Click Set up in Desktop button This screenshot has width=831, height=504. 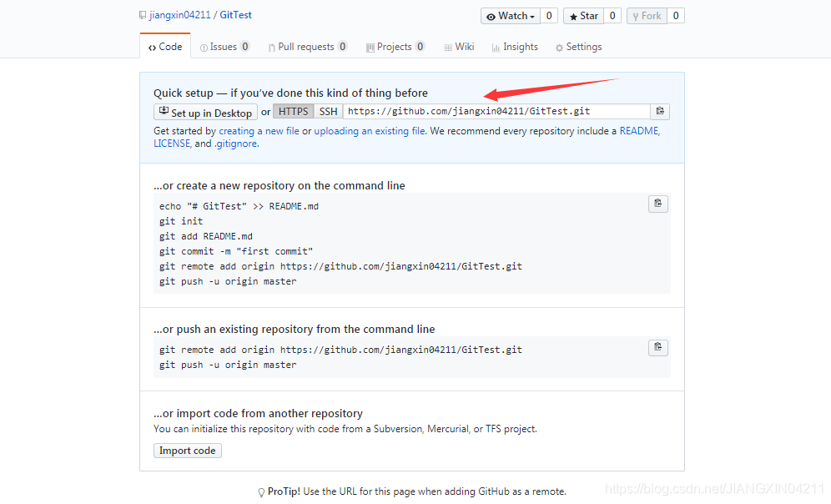point(205,112)
